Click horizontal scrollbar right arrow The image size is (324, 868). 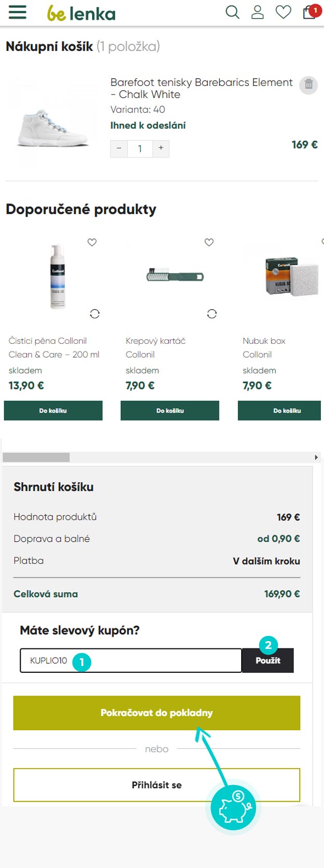pos(316,457)
